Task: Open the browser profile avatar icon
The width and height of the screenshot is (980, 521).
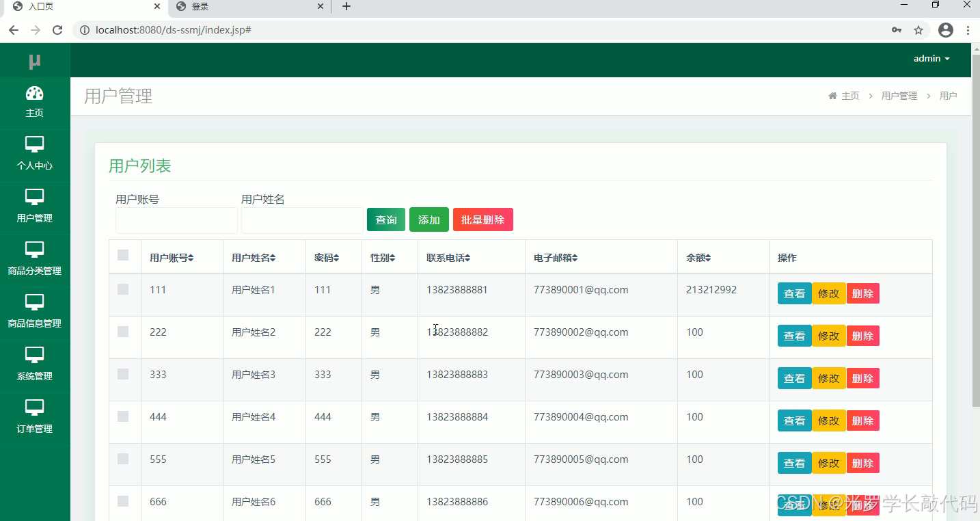Action: point(946,30)
